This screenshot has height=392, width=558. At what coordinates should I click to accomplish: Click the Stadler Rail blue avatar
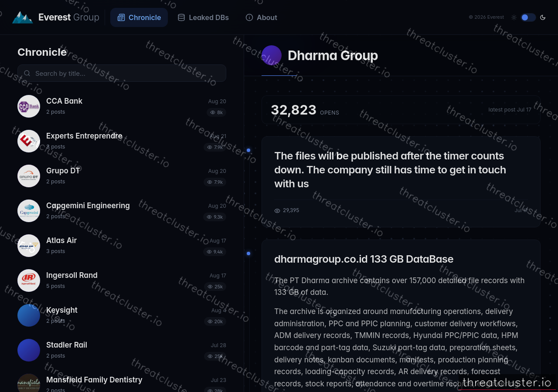[x=29, y=350]
